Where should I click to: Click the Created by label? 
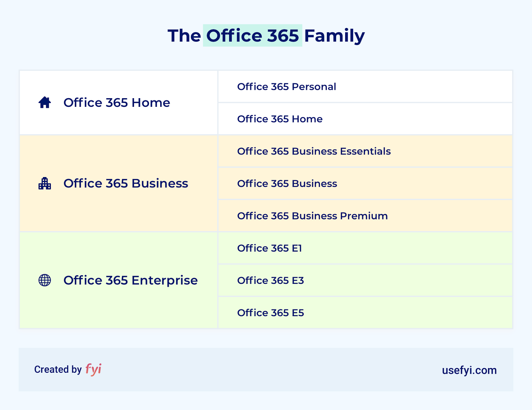pos(58,369)
